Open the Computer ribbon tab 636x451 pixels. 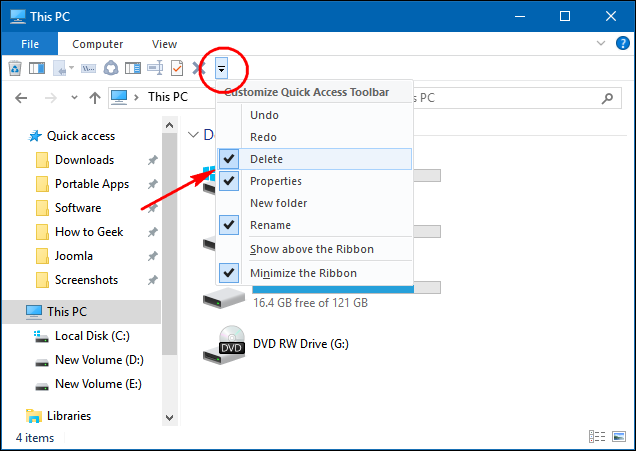[98, 44]
